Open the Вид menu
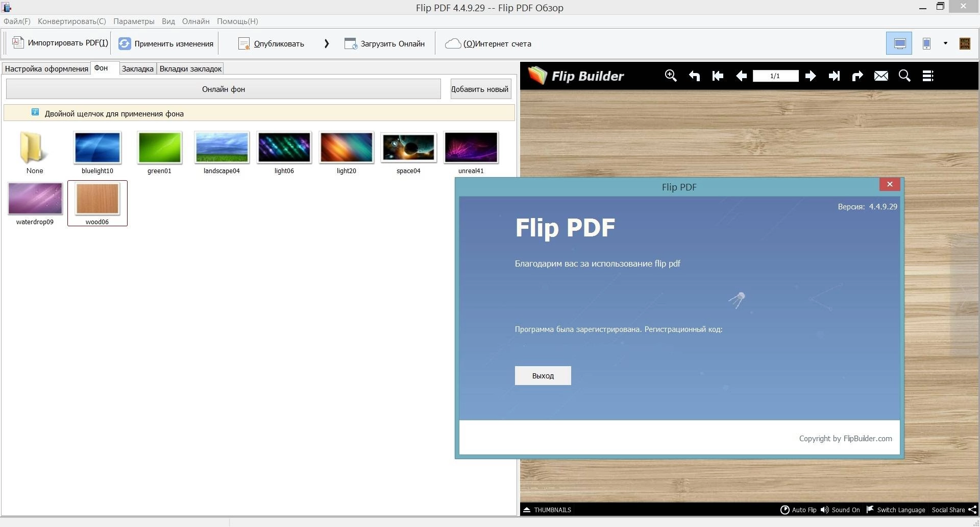The width and height of the screenshot is (980, 527). click(x=168, y=21)
